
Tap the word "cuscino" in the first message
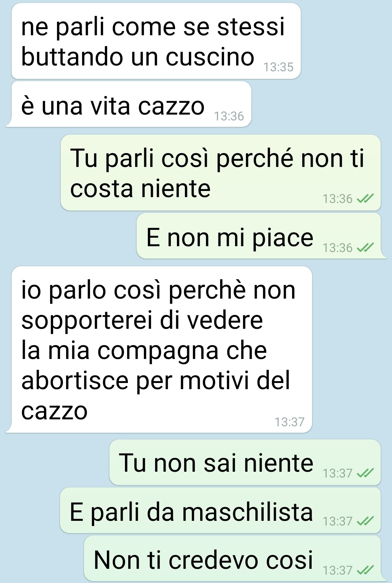[210, 57]
